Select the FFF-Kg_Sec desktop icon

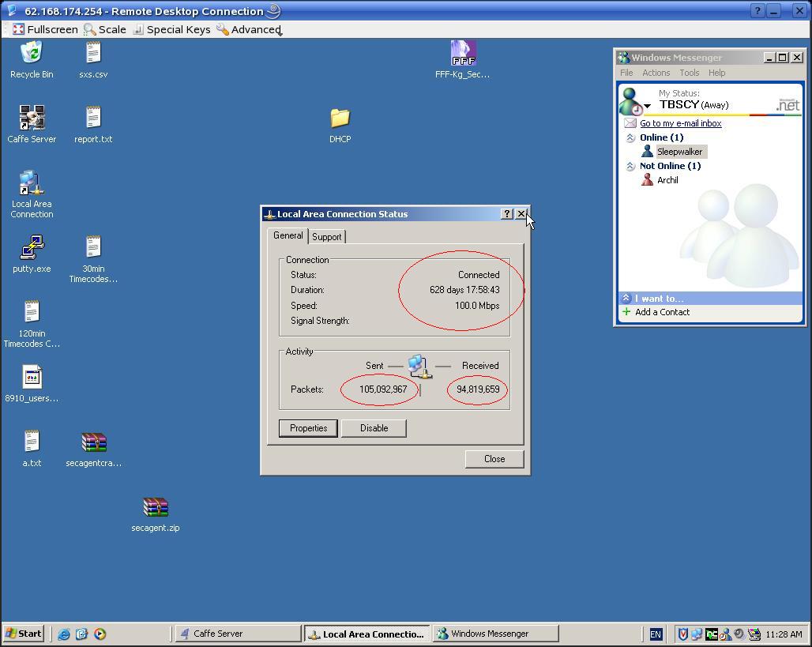click(x=463, y=55)
